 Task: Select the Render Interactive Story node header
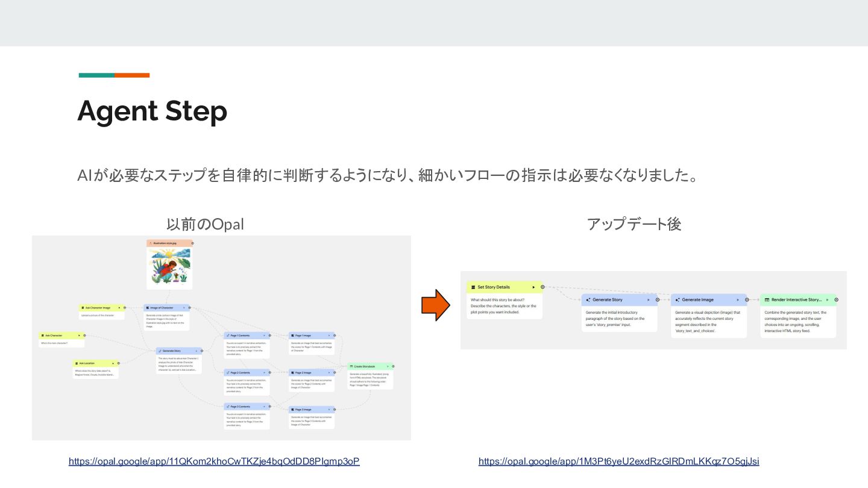click(798, 299)
